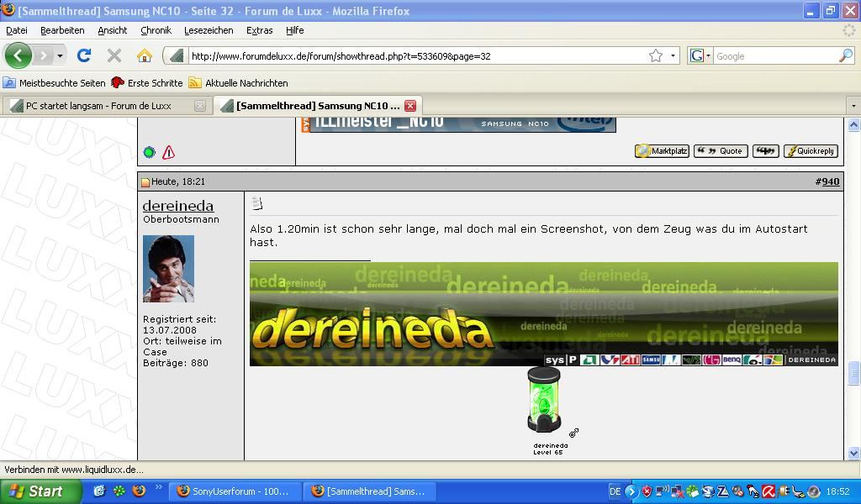Click the BenQ logo in the signature
The image size is (861, 504).
[732, 360]
